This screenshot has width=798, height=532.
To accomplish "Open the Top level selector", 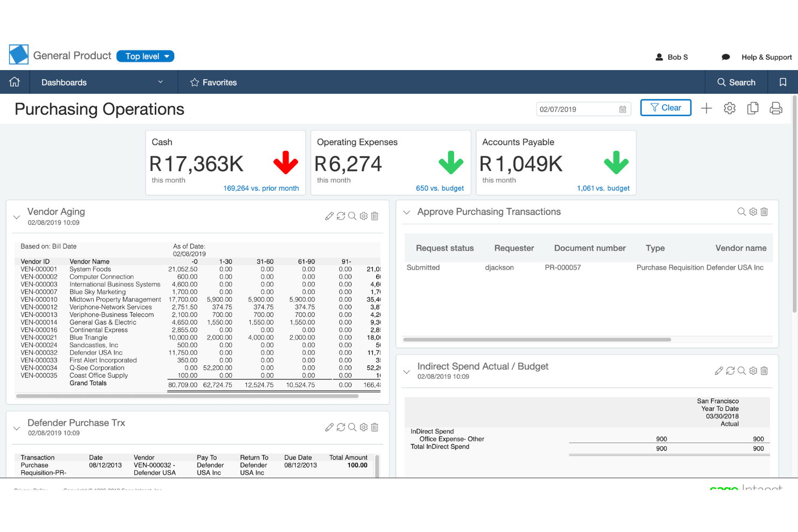I will 145,56.
